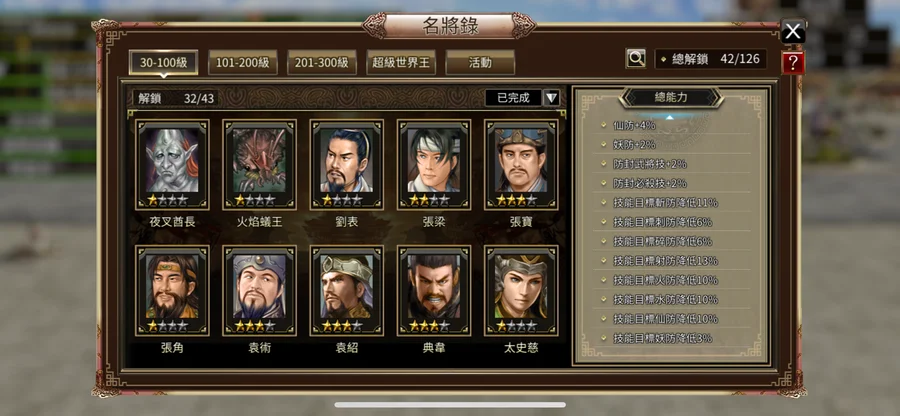This screenshot has width=900, height=416.
Task: Select the 火焰蟻王 portrait card
Action: [x=259, y=165]
